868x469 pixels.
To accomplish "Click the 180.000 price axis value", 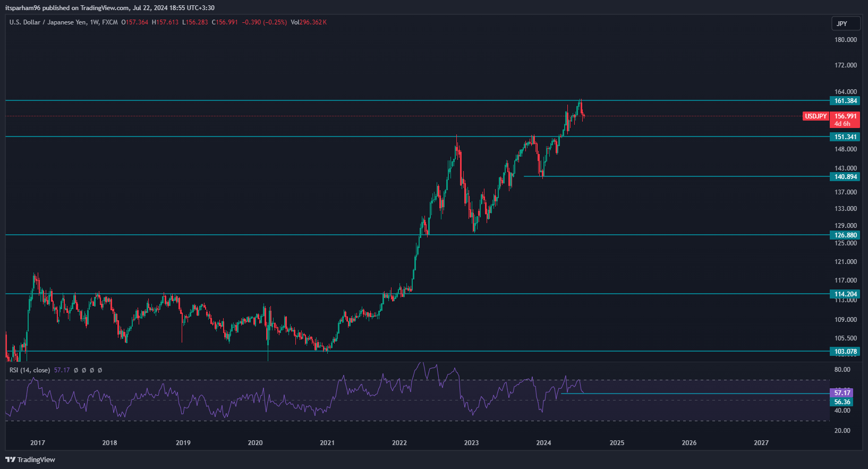I will 846,40.
